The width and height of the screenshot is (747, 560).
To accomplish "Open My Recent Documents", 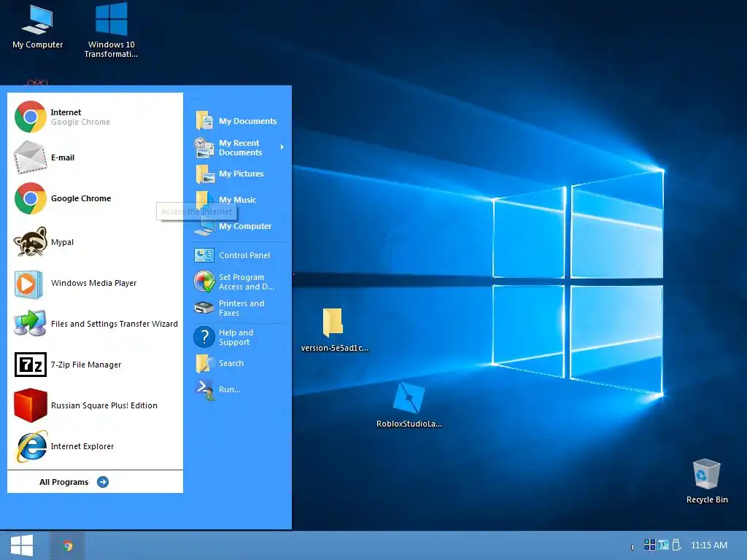I will pyautogui.click(x=239, y=147).
